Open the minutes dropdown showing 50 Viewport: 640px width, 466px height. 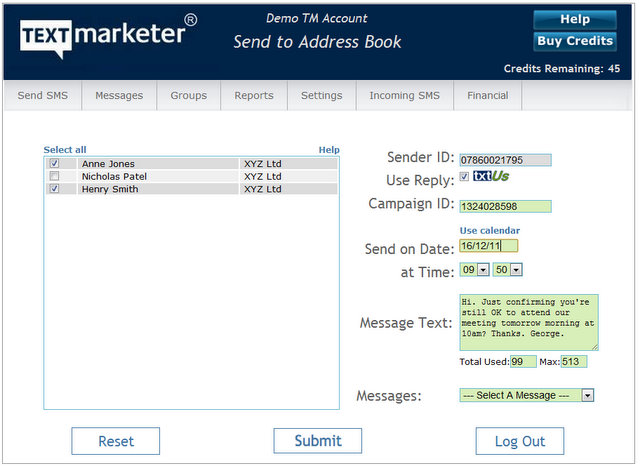(x=509, y=270)
